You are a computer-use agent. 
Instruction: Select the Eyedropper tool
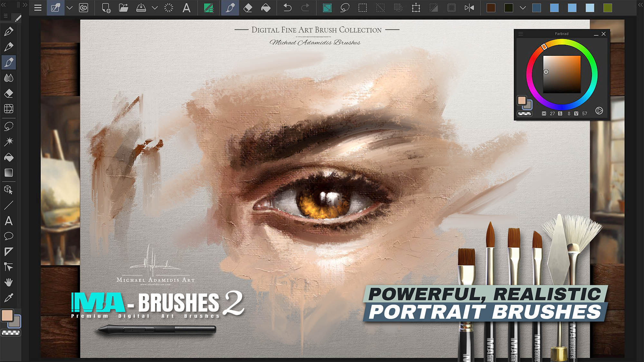pyautogui.click(x=9, y=298)
